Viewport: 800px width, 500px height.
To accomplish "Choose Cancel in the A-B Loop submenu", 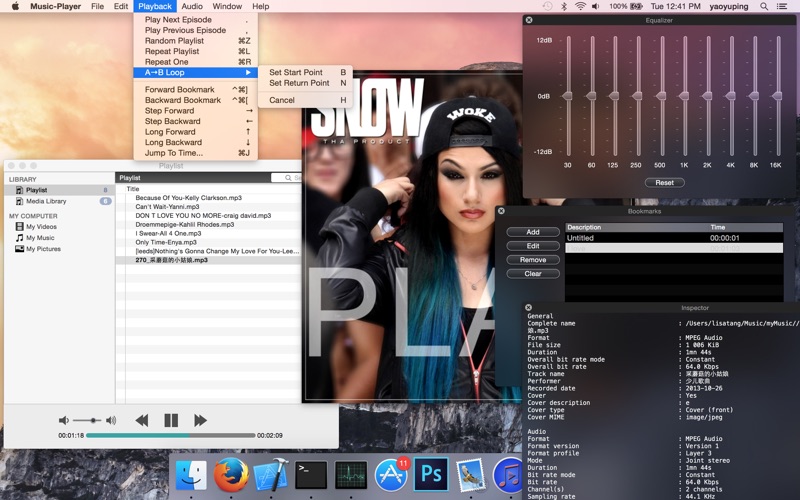I will click(x=305, y=100).
